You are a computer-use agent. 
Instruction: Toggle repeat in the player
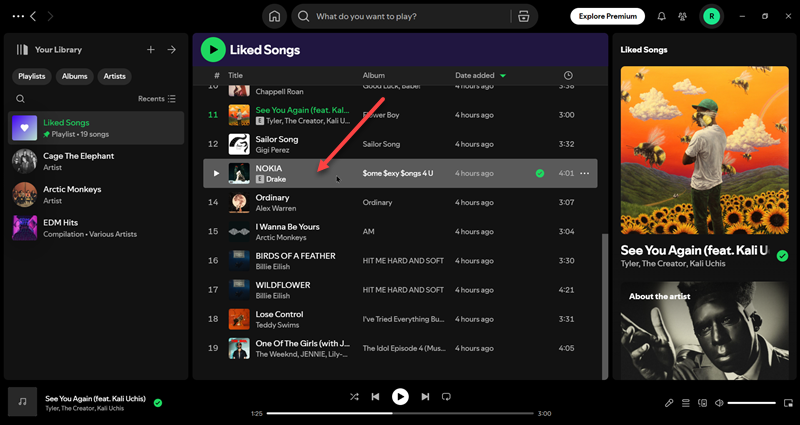tap(446, 396)
